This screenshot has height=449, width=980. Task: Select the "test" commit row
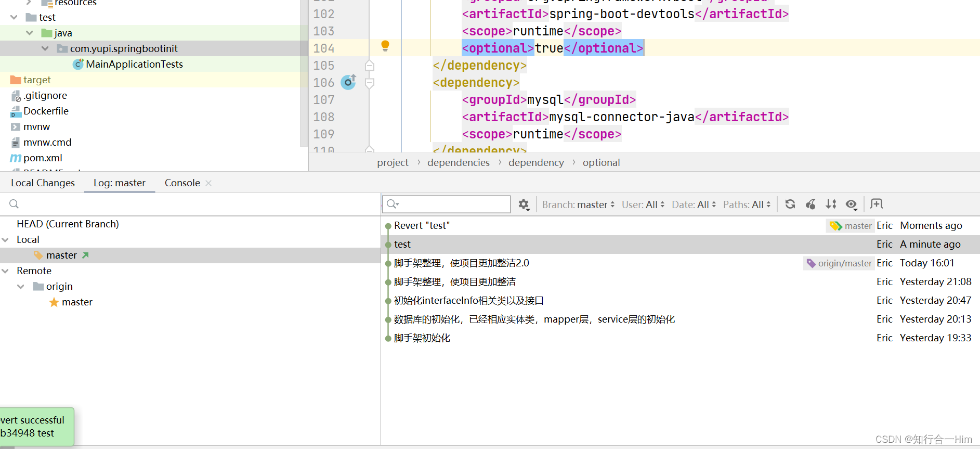(681, 245)
